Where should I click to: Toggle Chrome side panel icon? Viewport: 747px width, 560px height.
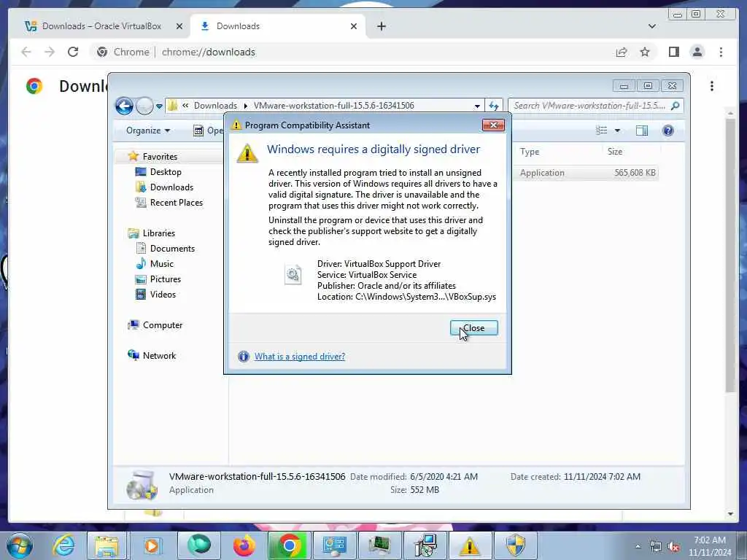tap(673, 52)
